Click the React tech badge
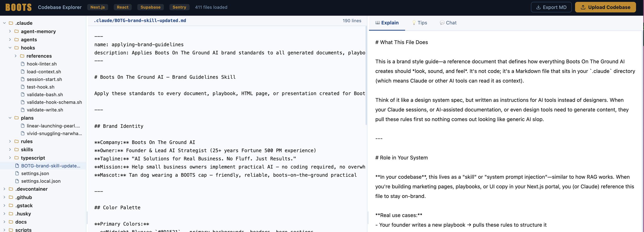 pos(123,7)
